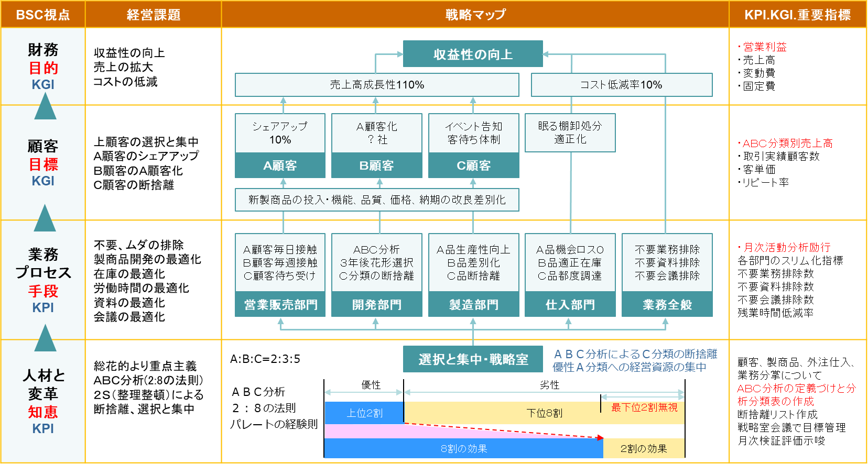Click the teal triangle above 人材と変革
This screenshot has width=868, height=464.
(45, 339)
